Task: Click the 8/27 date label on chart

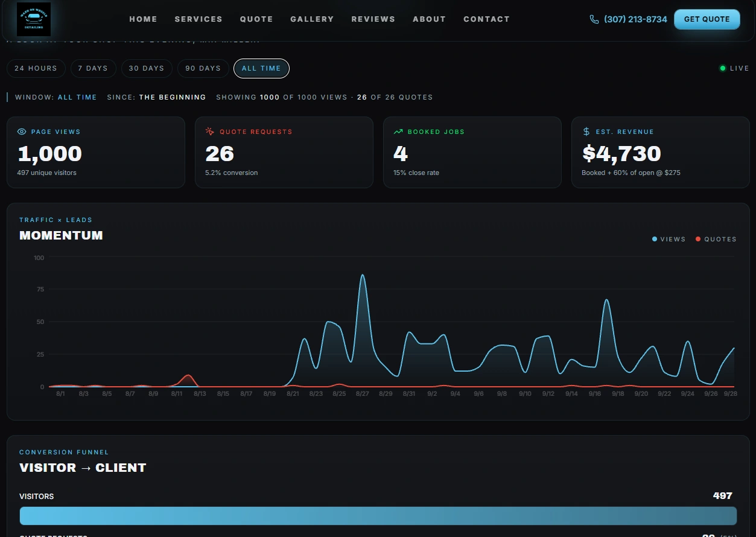Action: point(362,393)
